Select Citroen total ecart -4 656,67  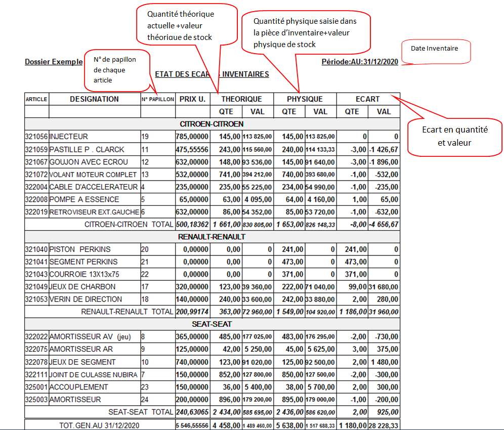[x=384, y=224]
